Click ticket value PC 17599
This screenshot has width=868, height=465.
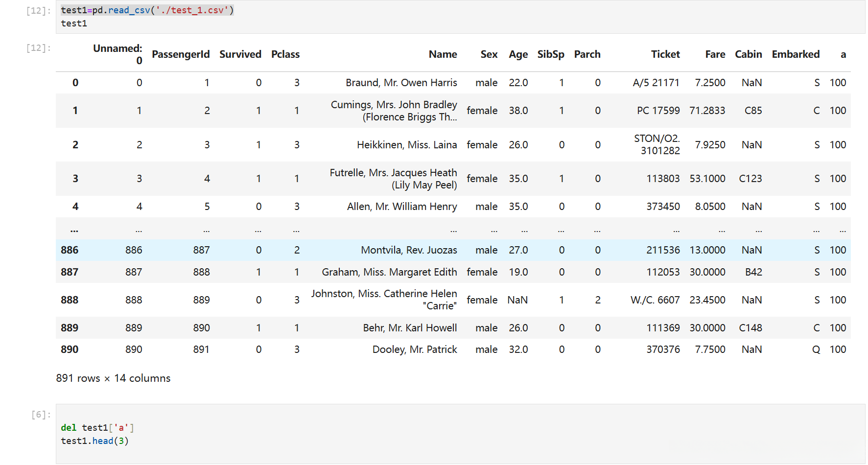click(658, 111)
